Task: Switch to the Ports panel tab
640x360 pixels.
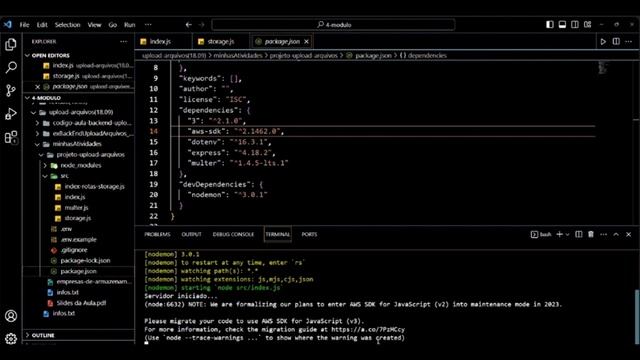Action: click(x=309, y=234)
